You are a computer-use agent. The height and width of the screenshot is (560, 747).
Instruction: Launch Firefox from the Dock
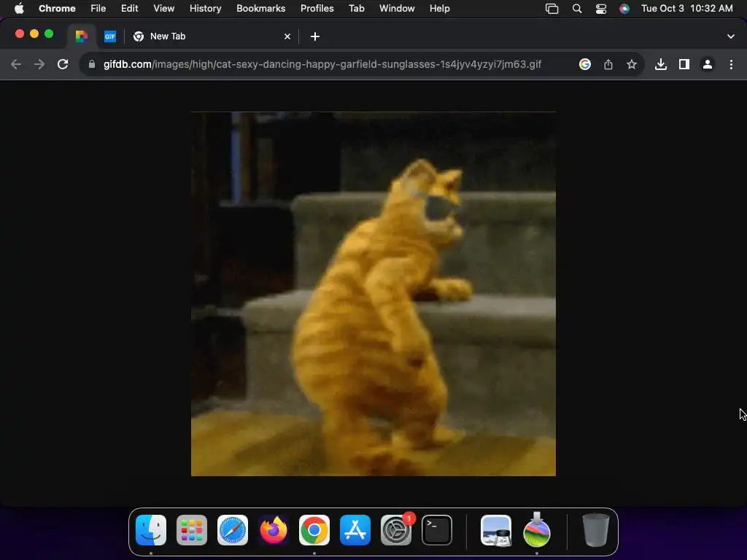coord(274,530)
